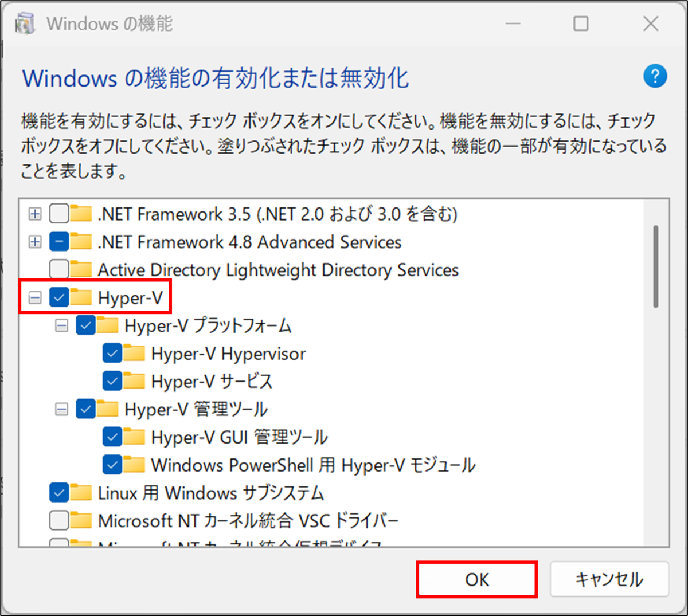
Task: Select the Hyper-V 管理ツール label
Action: pos(196,409)
